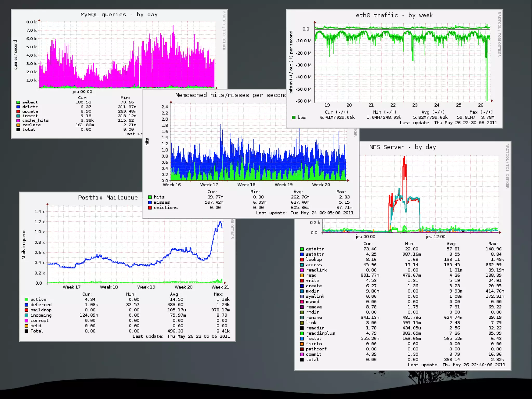Click Week 18 label on Memcached axis
532x399 pixels.
246,185
